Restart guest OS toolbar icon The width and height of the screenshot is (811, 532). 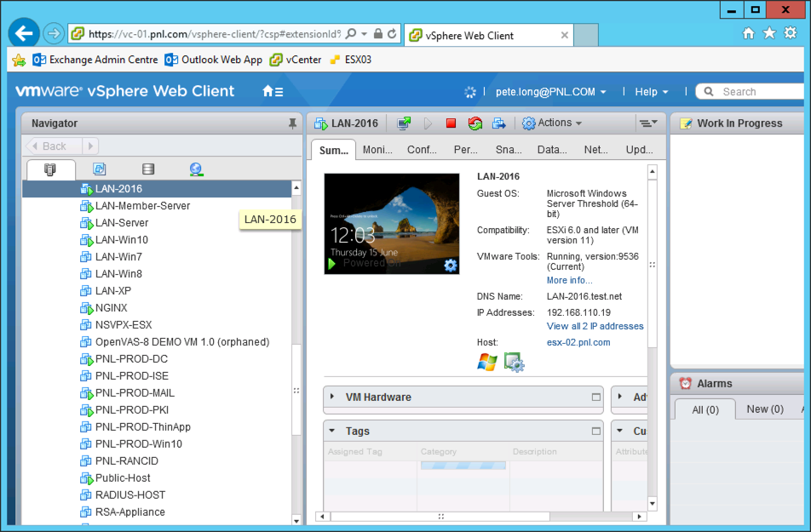point(475,123)
